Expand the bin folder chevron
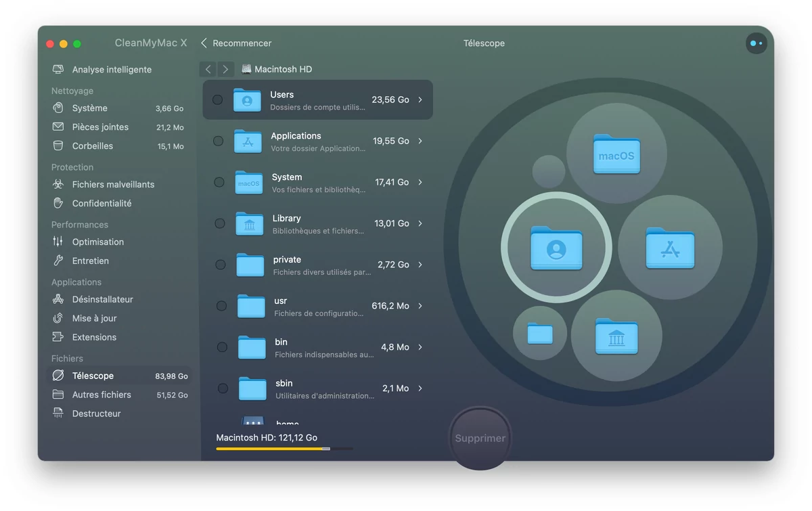The image size is (812, 511). pos(420,348)
